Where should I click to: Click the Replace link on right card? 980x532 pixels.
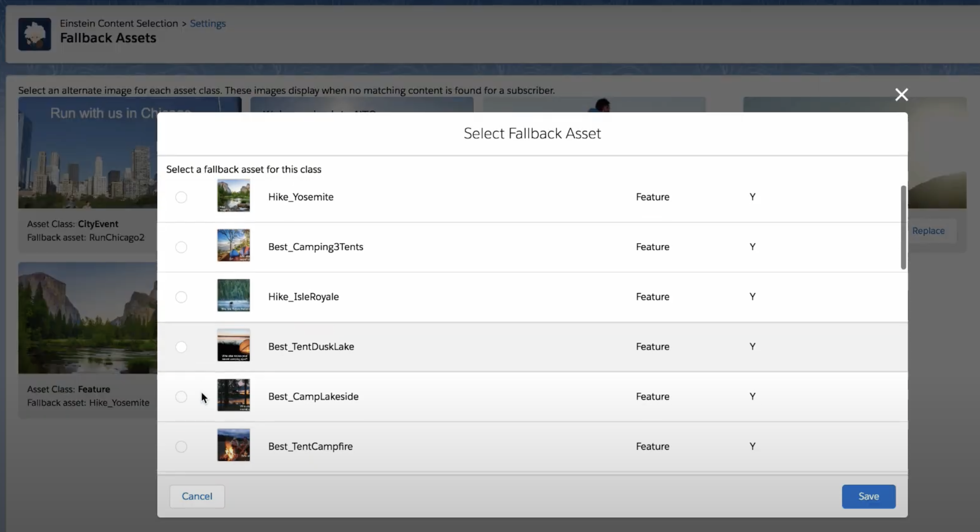click(928, 231)
